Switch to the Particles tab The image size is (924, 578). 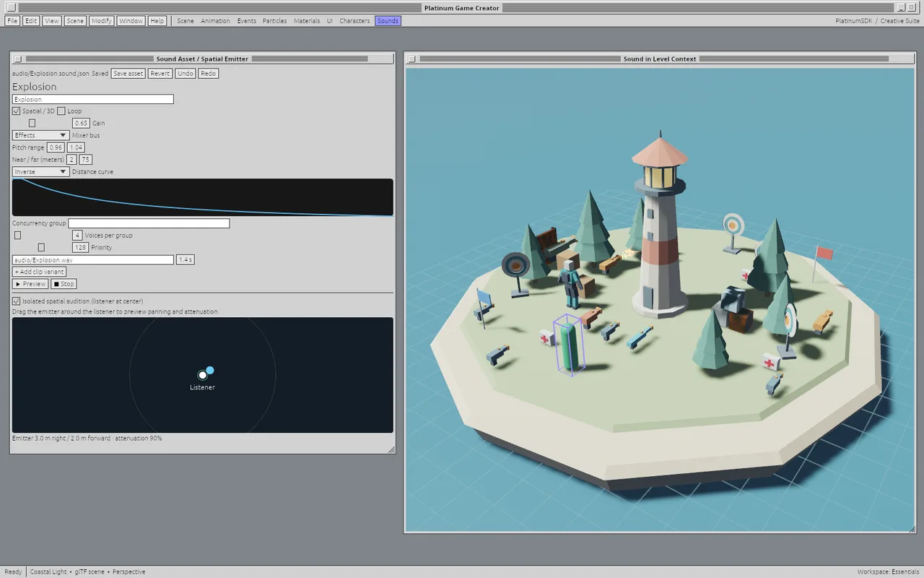(275, 21)
